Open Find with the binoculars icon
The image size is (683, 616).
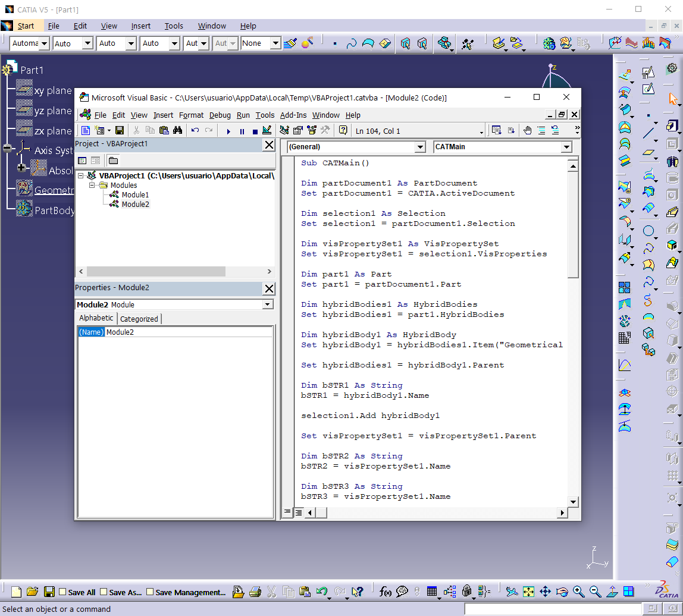177,130
